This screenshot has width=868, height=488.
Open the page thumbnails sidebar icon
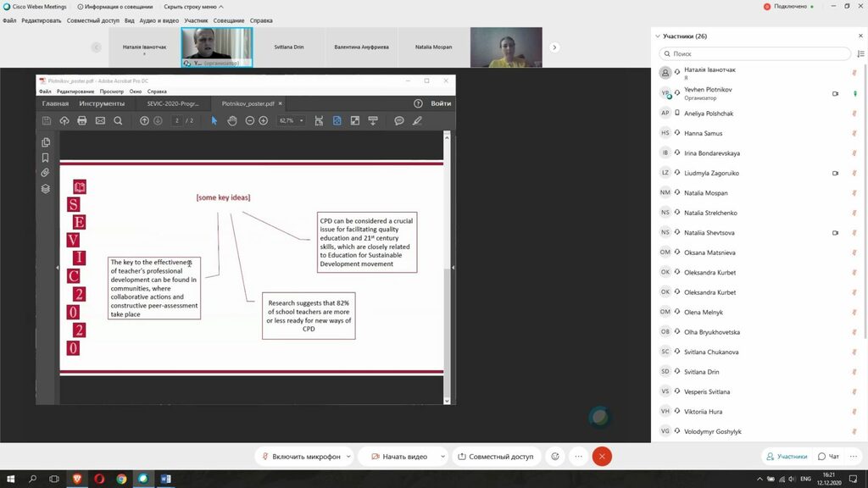tap(46, 142)
